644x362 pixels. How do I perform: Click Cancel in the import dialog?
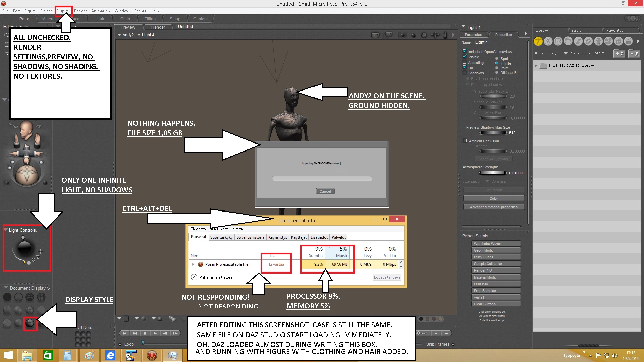pyautogui.click(x=325, y=191)
